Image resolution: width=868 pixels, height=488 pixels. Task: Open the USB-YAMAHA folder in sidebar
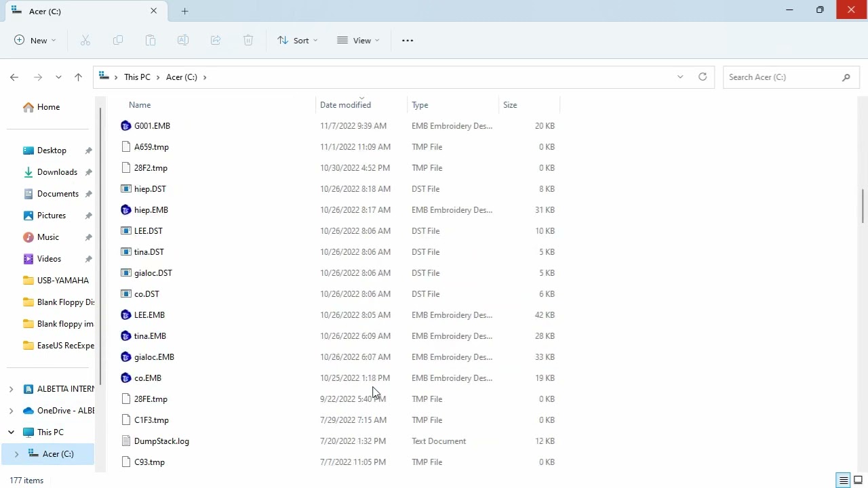62,281
